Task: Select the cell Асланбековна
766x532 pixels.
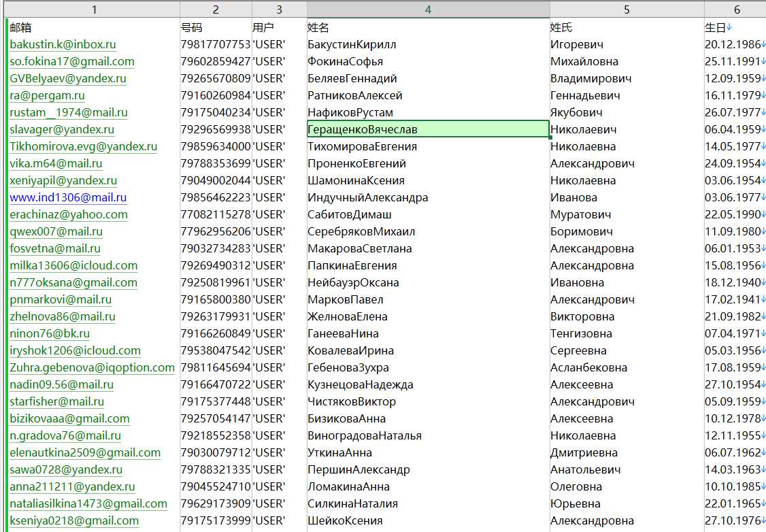Action: (x=627, y=367)
